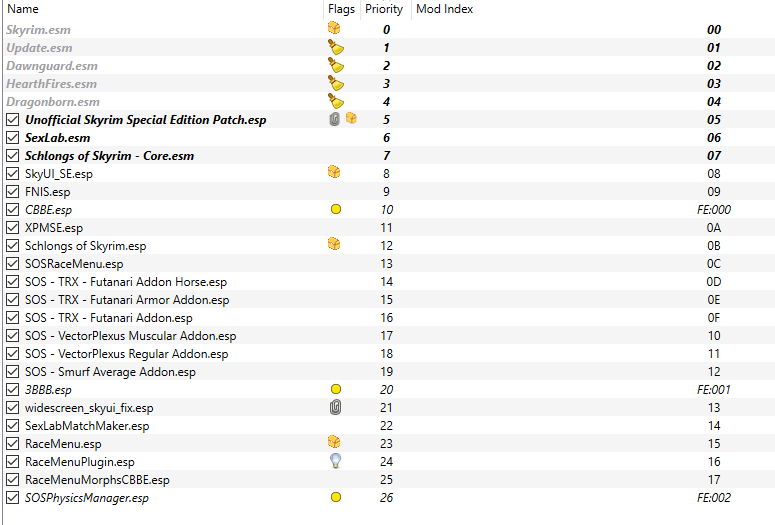Sort plugins by the Name column header
This screenshot has height=525, width=775.
pyautogui.click(x=23, y=9)
